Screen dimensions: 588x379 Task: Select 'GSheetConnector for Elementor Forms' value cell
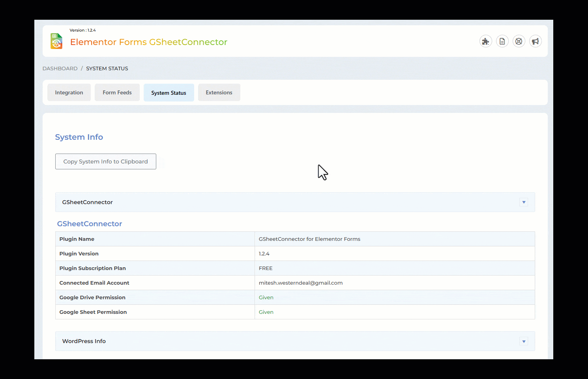(395, 239)
